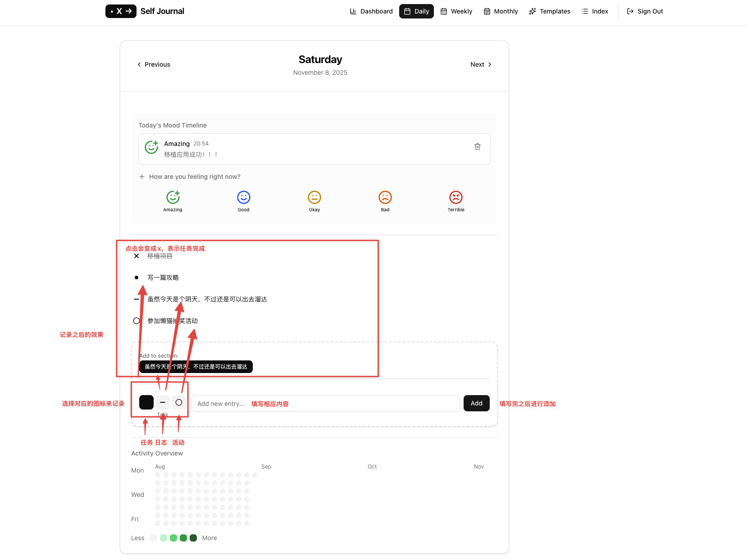Click the Saturday heading

[x=320, y=59]
